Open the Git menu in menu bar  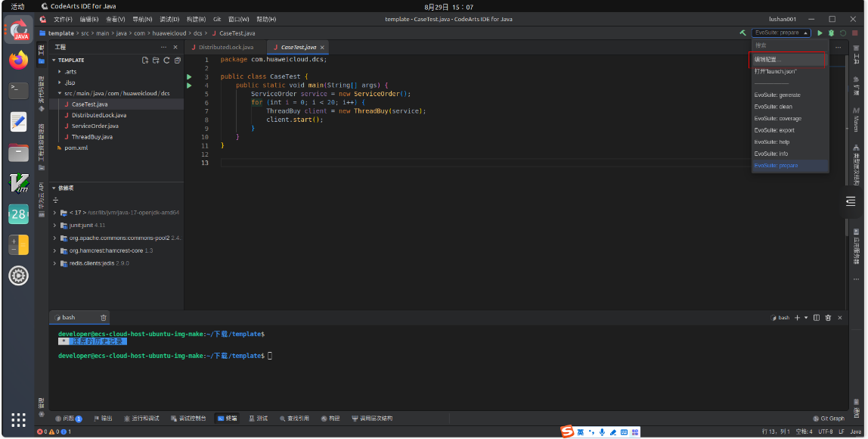click(x=216, y=19)
